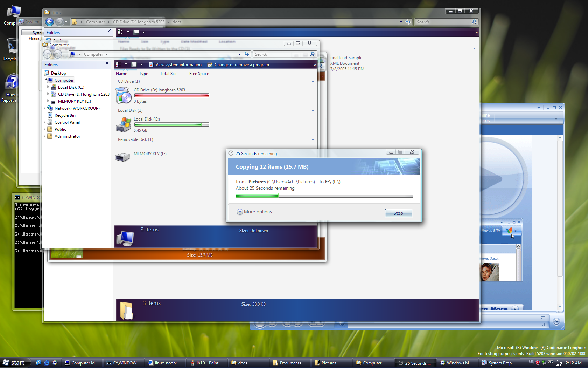Click the MSN butterfly icon in media player
588x368 pixels.
[509, 230]
